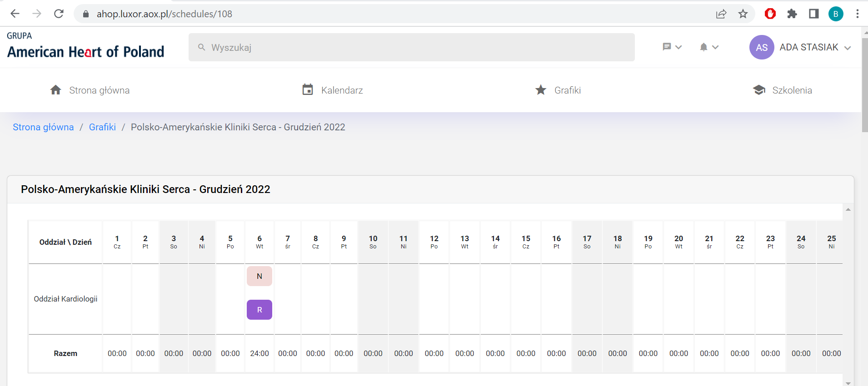The height and width of the screenshot is (386, 868).
Task: Click the browser back arrow
Action: coord(15,14)
